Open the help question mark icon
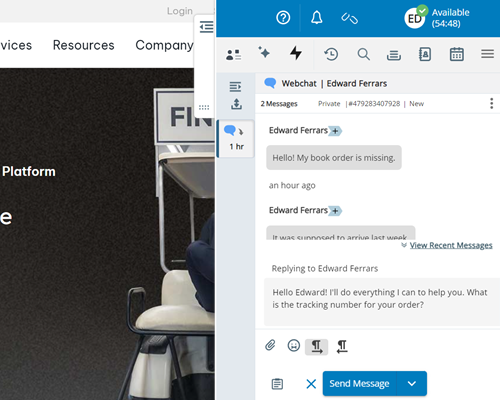The width and height of the screenshot is (500, 400). (x=283, y=17)
